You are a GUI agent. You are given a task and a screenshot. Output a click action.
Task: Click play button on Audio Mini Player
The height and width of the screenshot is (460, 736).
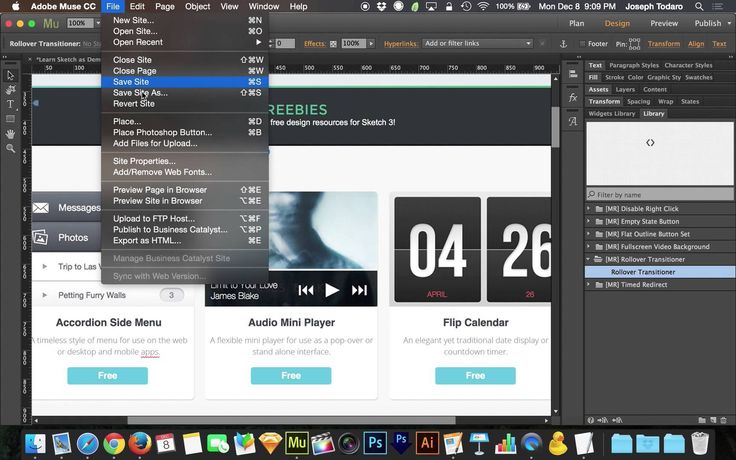[x=332, y=290]
